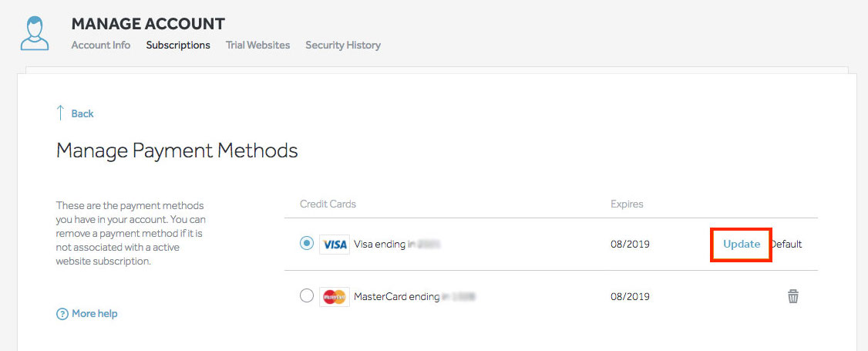Select the MasterCard radio button

(x=307, y=296)
